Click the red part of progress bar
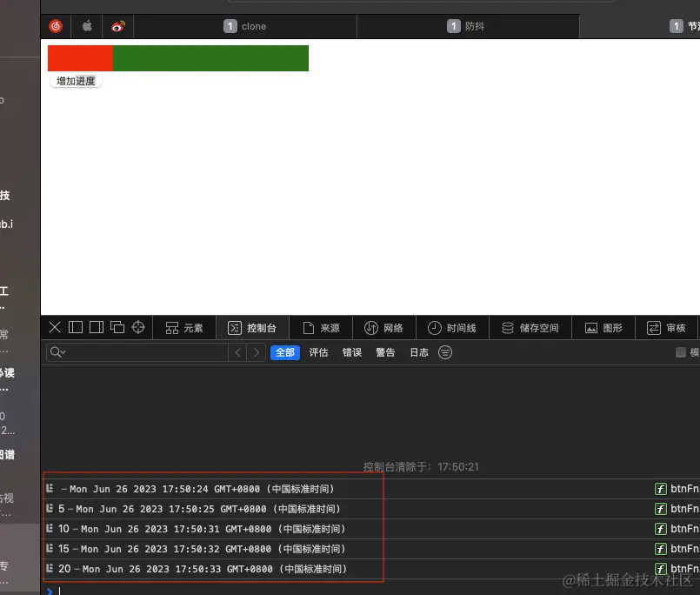 tap(80, 58)
